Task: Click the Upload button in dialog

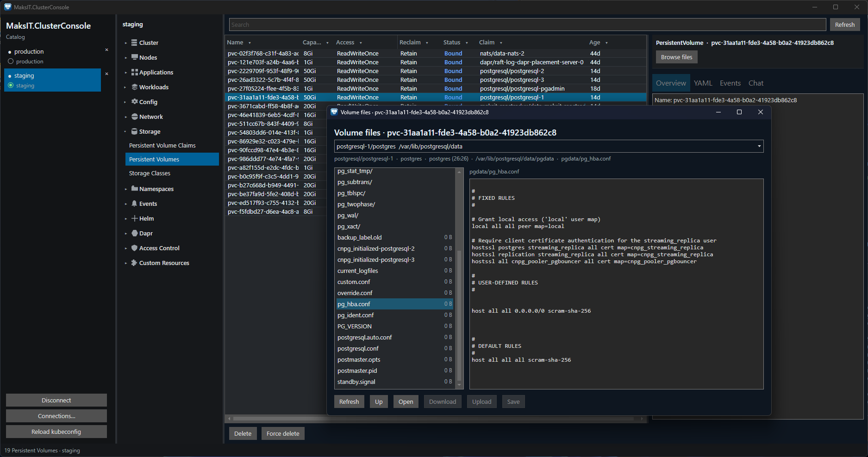Action: click(x=482, y=401)
